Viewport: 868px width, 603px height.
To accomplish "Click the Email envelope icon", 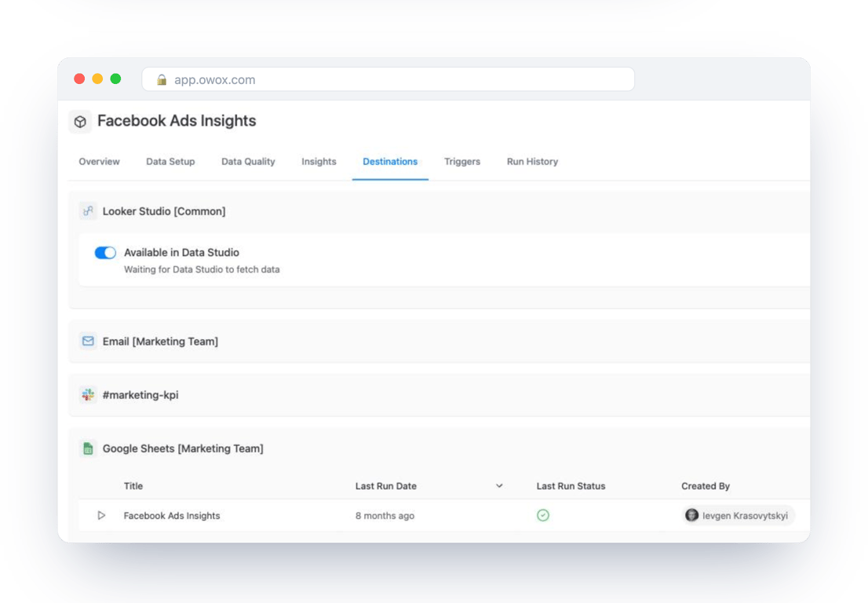I will (x=88, y=341).
